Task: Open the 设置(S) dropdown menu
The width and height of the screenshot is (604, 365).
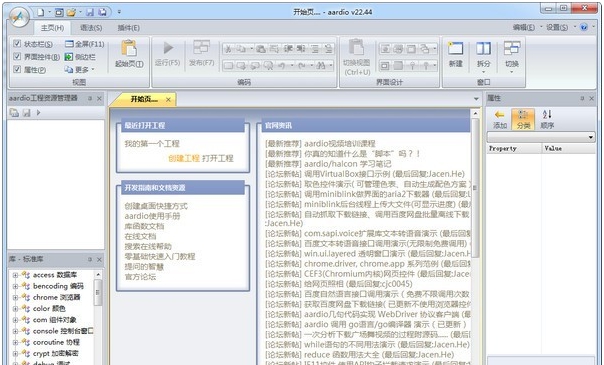Action: [x=560, y=27]
